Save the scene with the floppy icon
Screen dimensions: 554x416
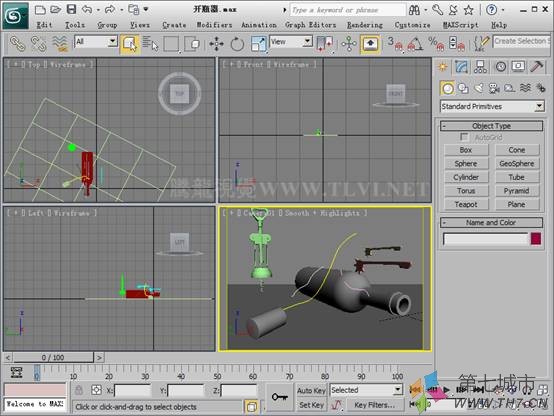71,10
